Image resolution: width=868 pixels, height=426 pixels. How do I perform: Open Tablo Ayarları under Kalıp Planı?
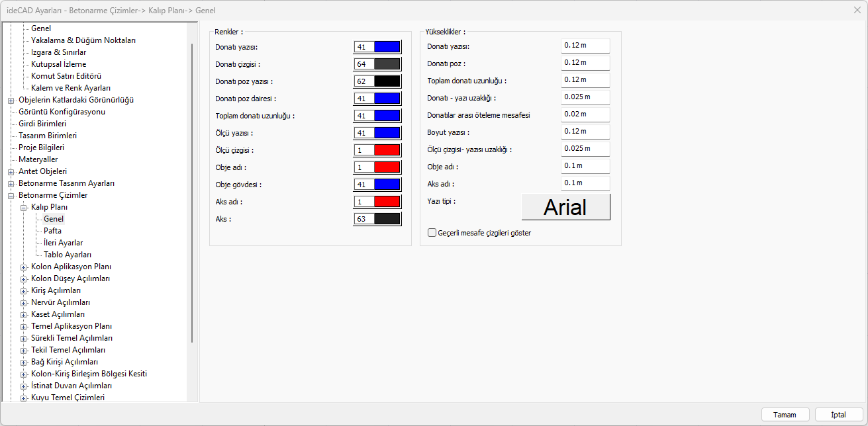click(x=68, y=255)
